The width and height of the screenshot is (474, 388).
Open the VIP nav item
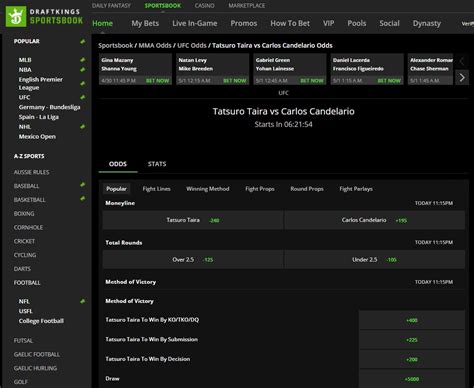click(328, 23)
